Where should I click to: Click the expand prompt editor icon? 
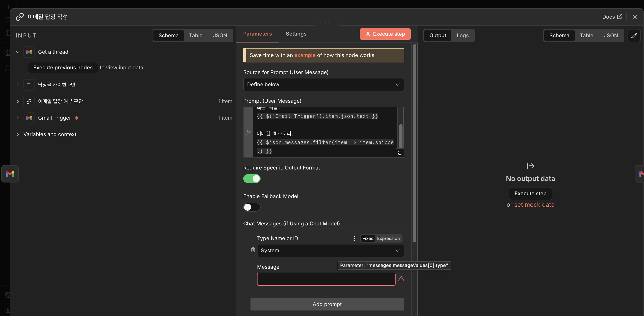point(399,153)
